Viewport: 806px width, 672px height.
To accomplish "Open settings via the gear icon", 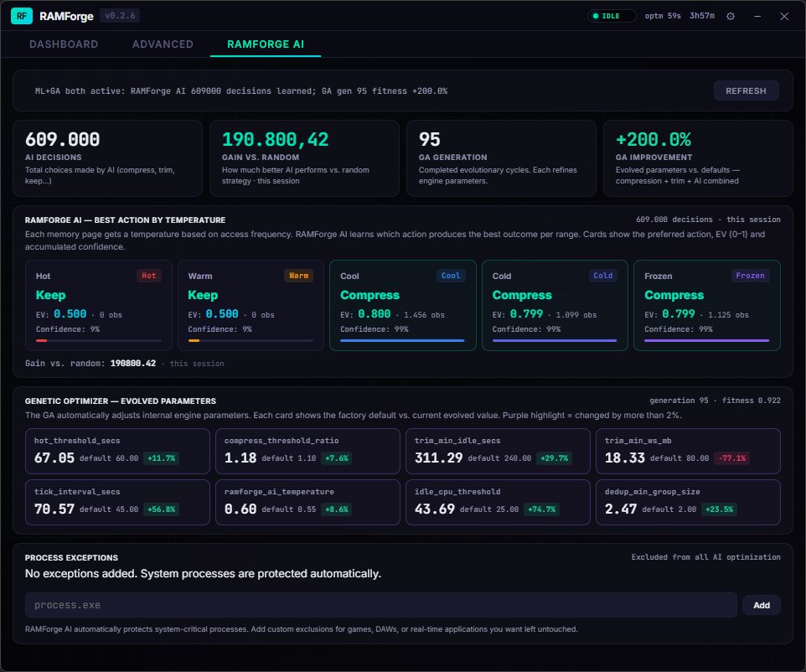I will 730,16.
